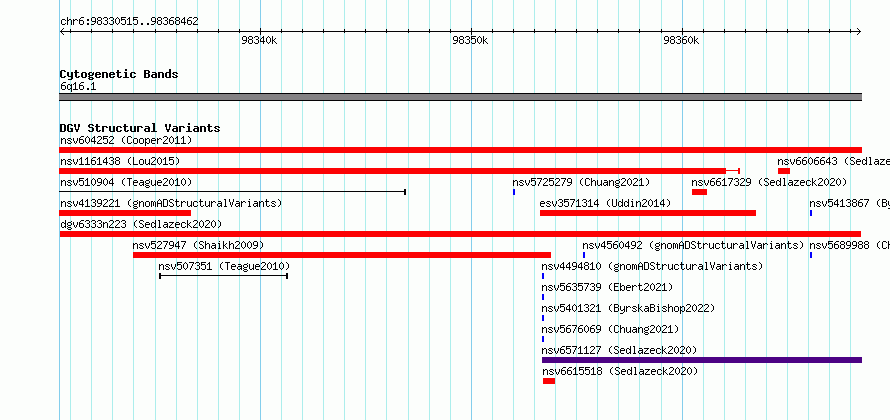Select nsv527947 (Shaikh2009) label
This screenshot has width=890, height=420.
pos(198,245)
